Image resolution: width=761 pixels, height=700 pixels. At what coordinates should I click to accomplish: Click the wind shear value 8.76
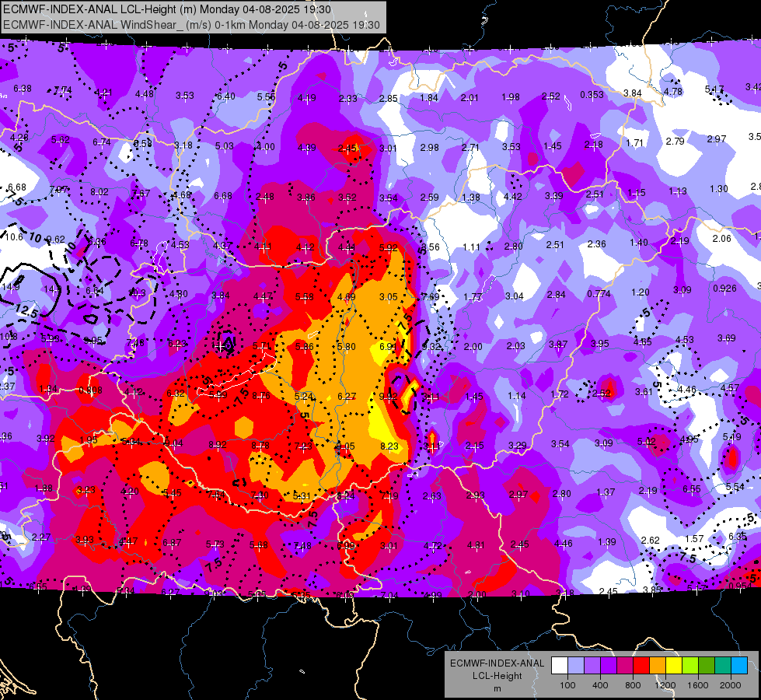point(261,395)
